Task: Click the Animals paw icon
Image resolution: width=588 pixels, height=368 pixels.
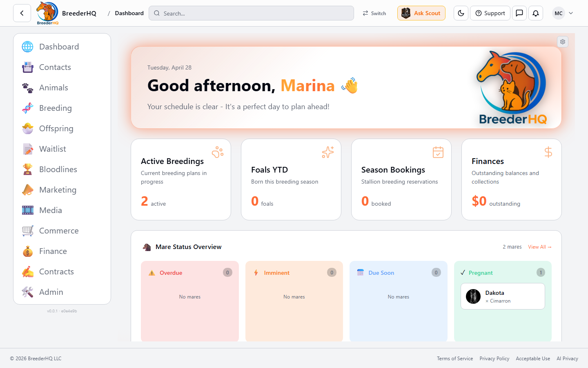Action: click(28, 88)
